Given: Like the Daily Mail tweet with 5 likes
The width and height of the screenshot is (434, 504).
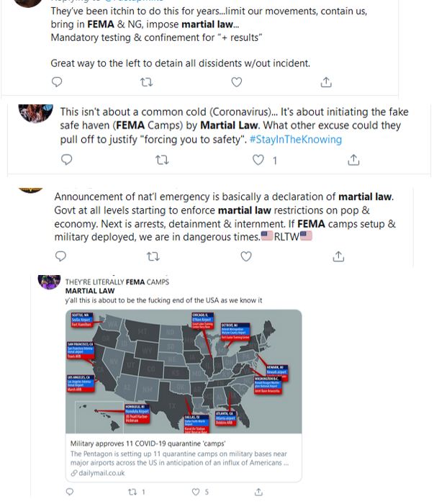Looking at the screenshot, I should click(x=196, y=492).
